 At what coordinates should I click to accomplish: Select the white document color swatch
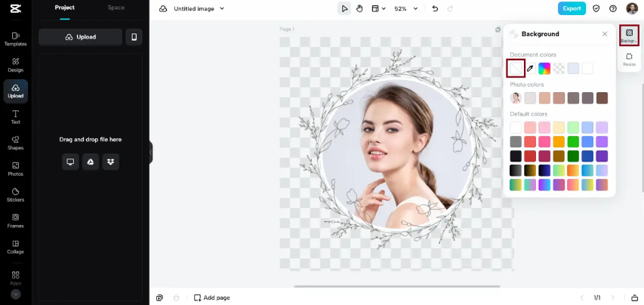click(587, 69)
